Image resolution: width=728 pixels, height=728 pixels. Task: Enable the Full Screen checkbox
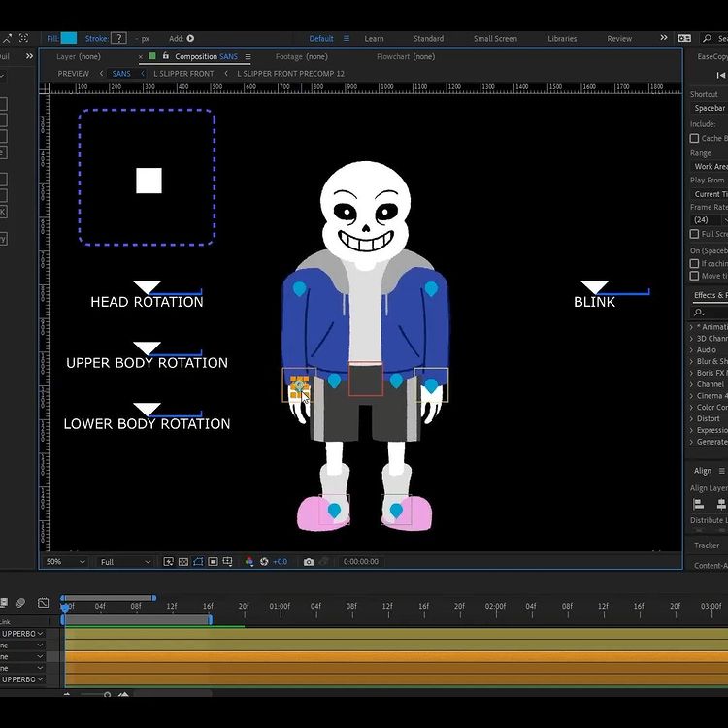pos(695,234)
